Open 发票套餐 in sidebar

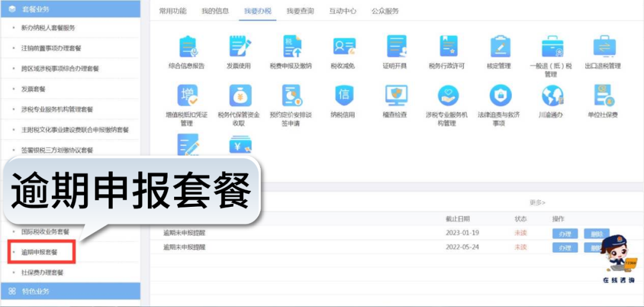click(x=33, y=89)
